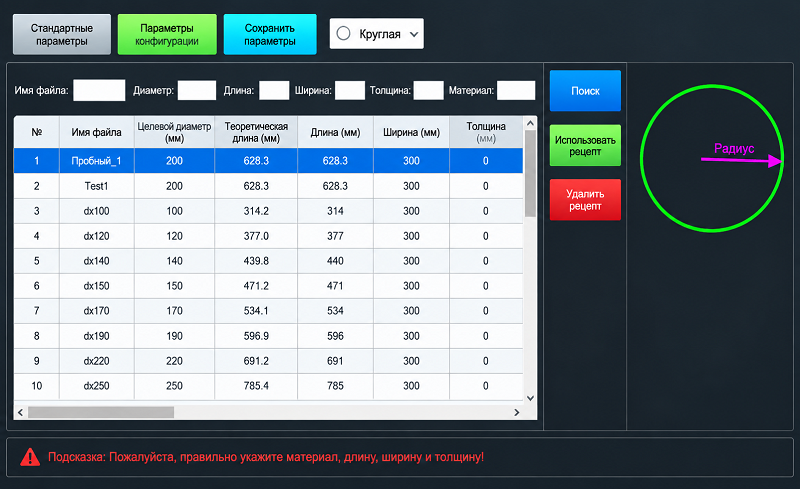Click theoretical length value 596.9
Viewport: 800px width, 489px height.
pyautogui.click(x=256, y=336)
